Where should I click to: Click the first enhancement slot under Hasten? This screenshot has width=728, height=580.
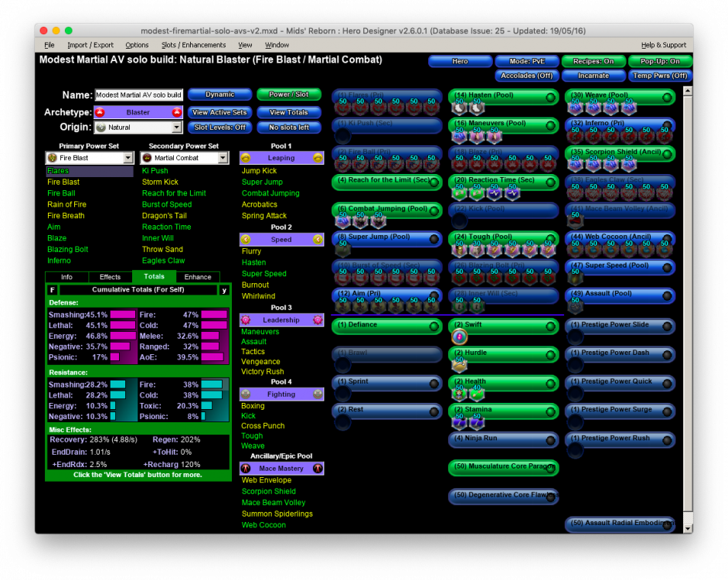tap(457, 109)
